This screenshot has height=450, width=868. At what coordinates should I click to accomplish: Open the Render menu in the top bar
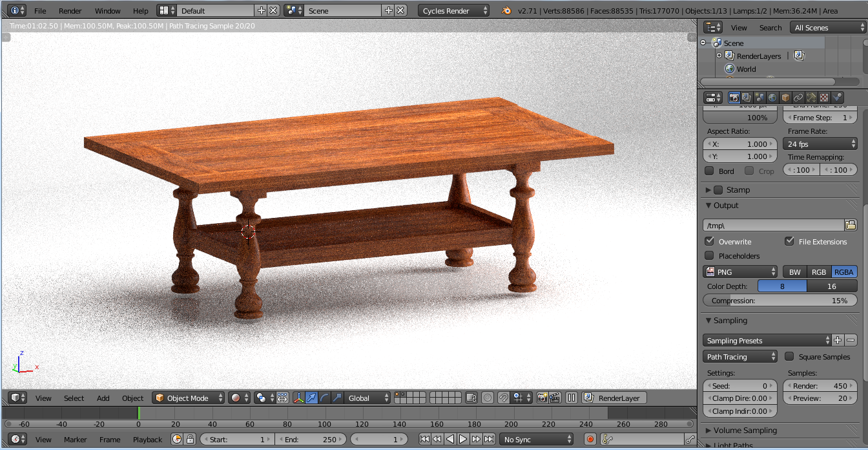click(x=70, y=10)
